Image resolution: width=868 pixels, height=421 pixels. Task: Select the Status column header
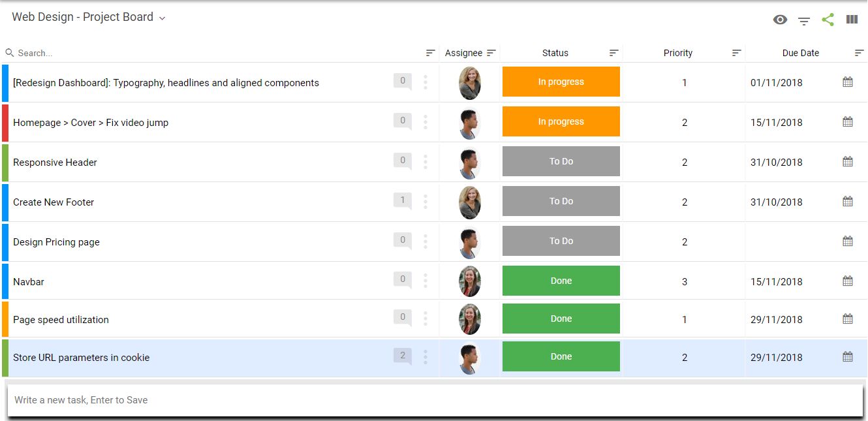click(x=555, y=52)
